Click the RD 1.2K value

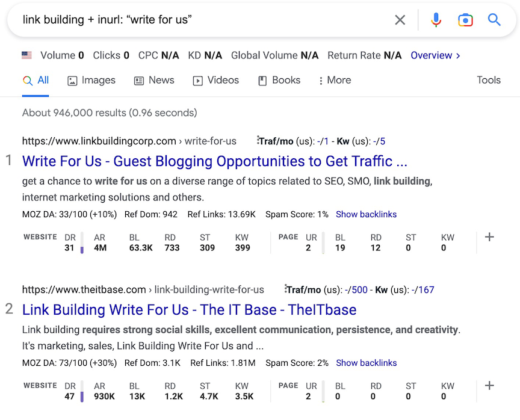point(174,397)
